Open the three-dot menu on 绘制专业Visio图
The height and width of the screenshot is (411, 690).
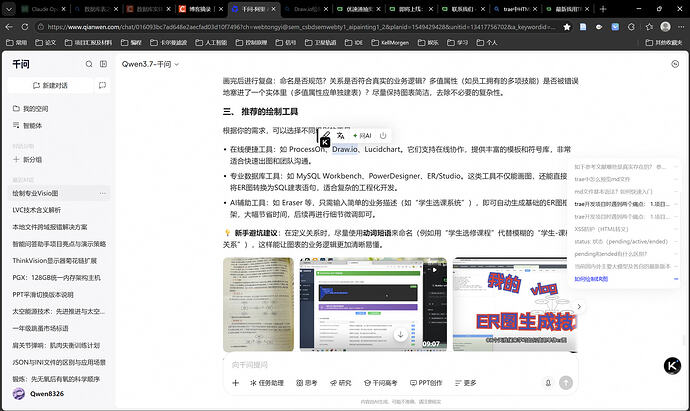[x=103, y=193]
